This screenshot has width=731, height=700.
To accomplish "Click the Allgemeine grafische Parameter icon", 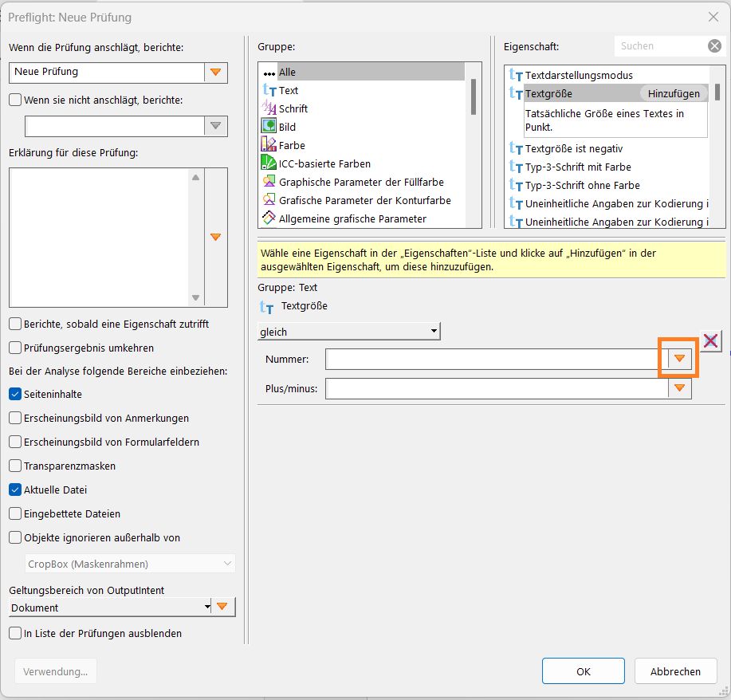I will 269,218.
